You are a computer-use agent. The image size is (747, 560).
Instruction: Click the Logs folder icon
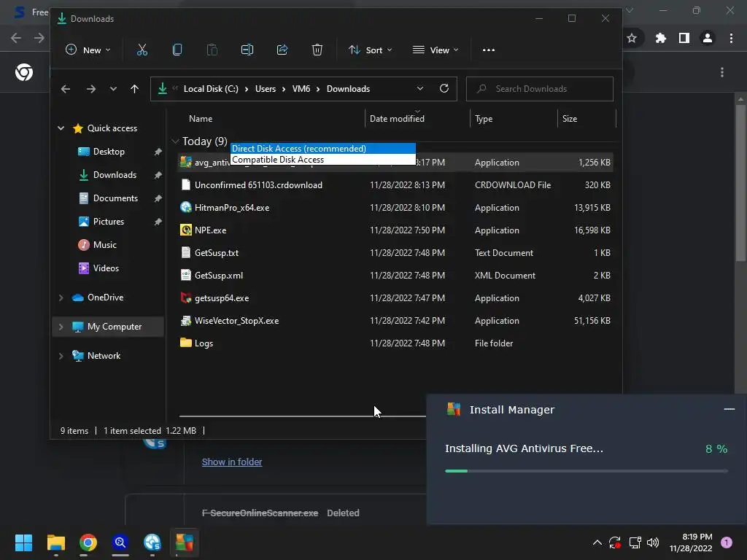pos(186,343)
